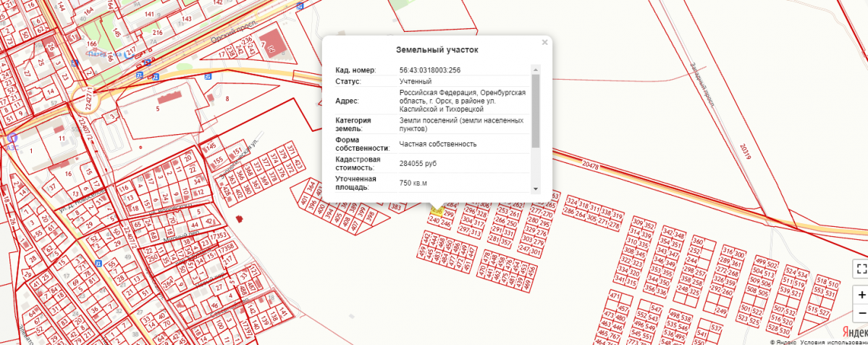The image size is (868, 345).
Task: Click the zoom out minus button
Action: pos(861,312)
